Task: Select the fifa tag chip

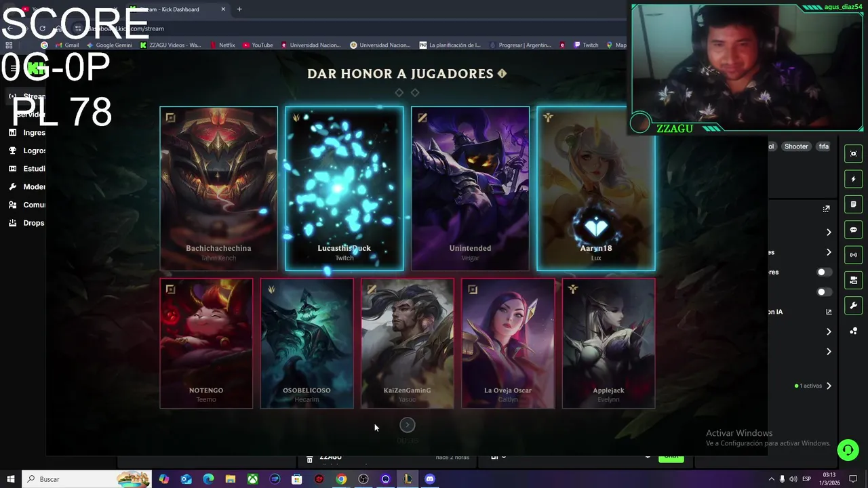Action: pos(823,146)
